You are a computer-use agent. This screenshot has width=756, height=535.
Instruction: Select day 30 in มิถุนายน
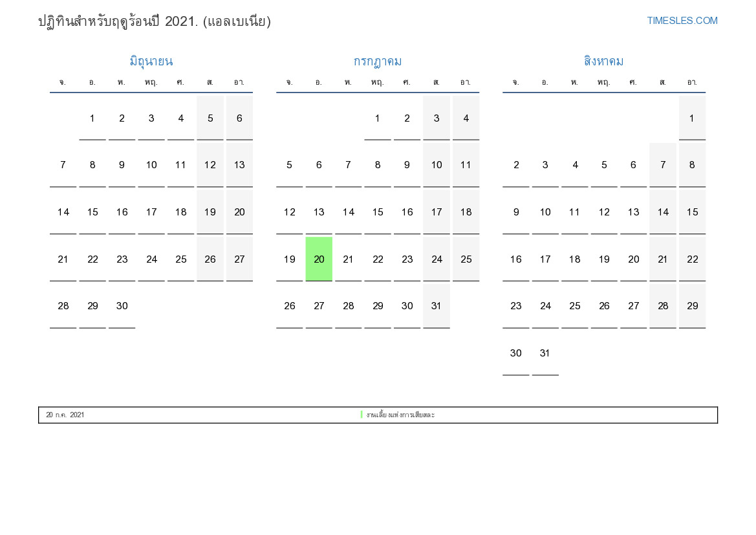(x=122, y=306)
